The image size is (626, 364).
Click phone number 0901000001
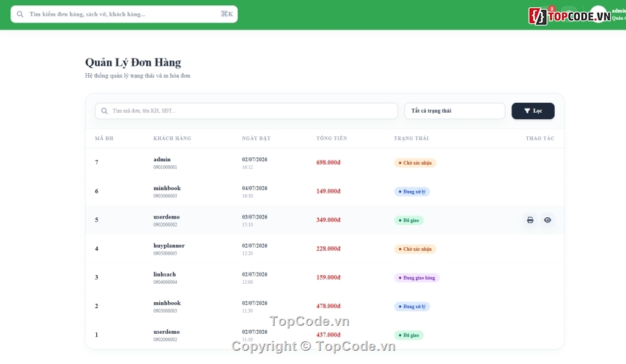pyautogui.click(x=165, y=167)
